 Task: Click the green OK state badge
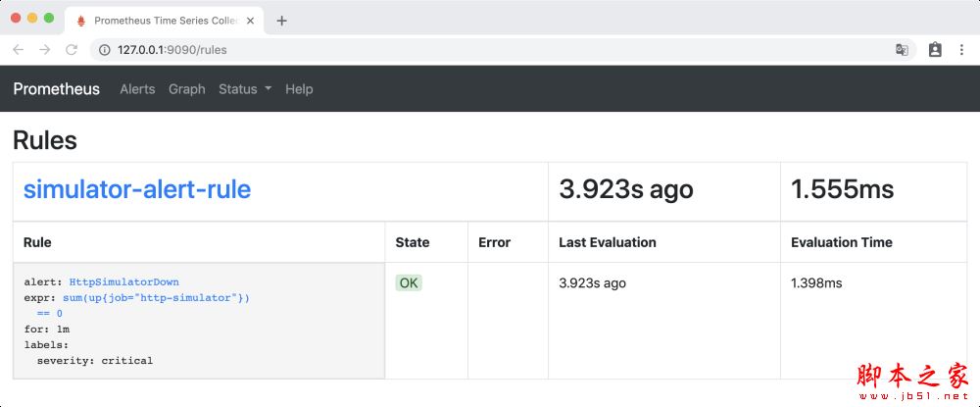[x=409, y=282]
